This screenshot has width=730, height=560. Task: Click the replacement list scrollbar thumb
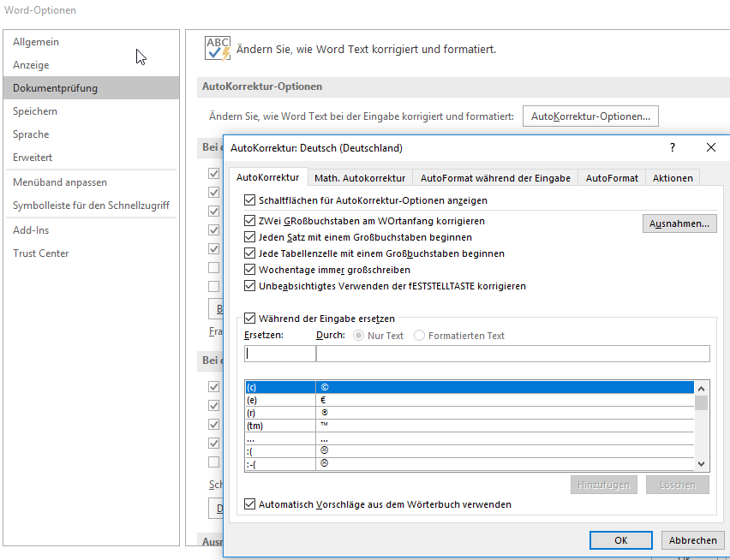[701, 402]
